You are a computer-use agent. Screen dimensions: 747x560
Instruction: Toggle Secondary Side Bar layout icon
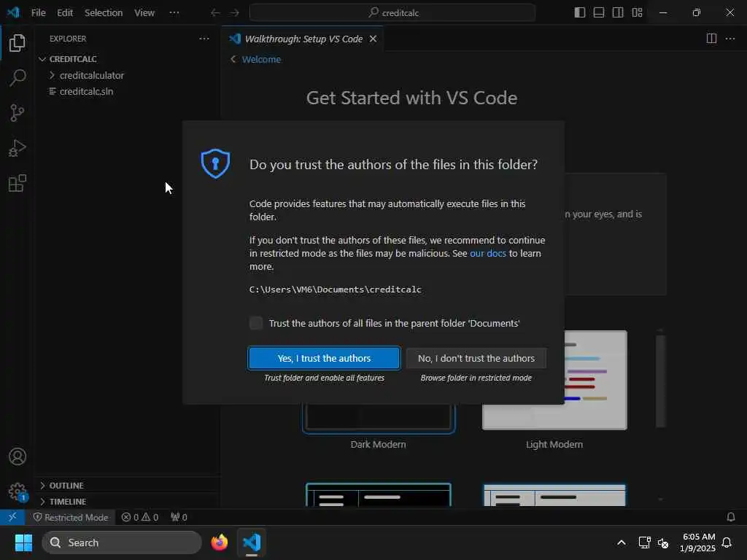[618, 13]
